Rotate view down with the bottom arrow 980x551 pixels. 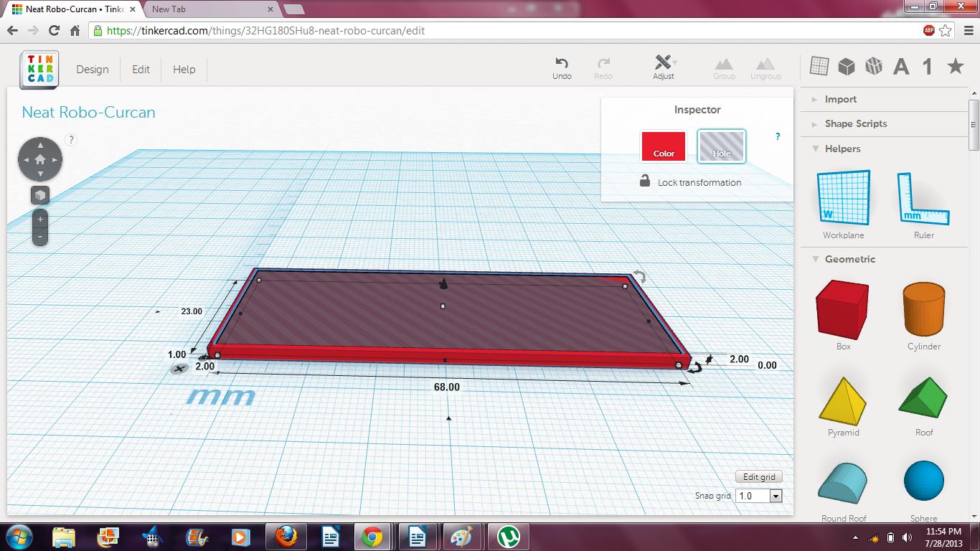click(40, 174)
